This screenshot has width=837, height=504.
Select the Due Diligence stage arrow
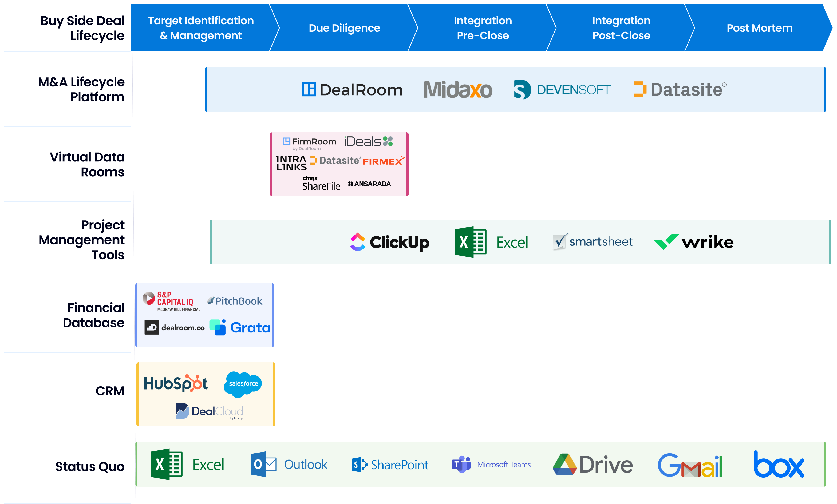pyautogui.click(x=344, y=28)
